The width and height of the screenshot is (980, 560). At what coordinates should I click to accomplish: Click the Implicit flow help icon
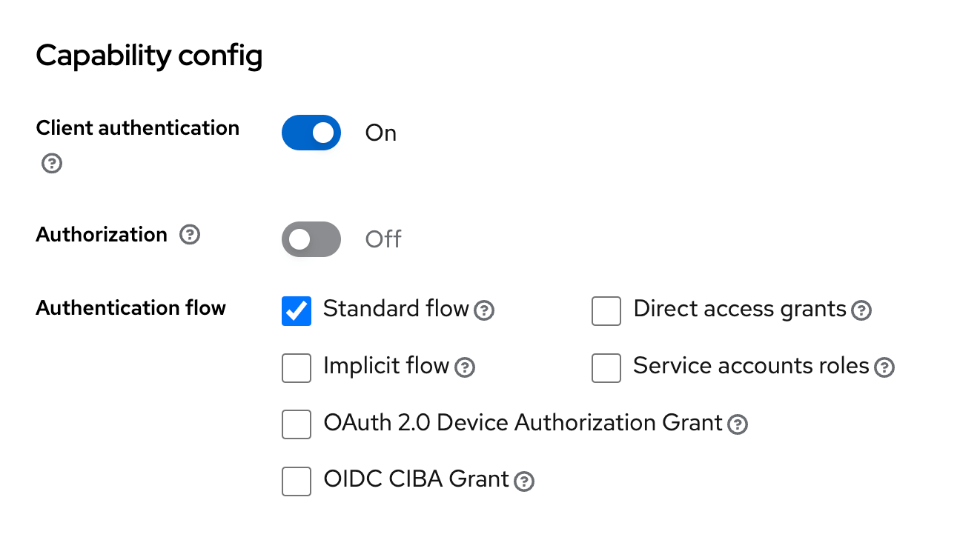click(x=465, y=367)
